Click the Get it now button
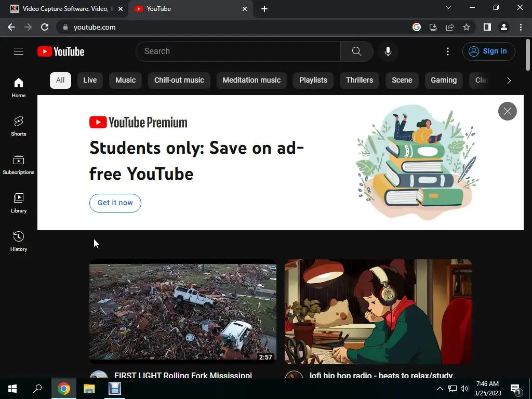This screenshot has height=399, width=532. [x=115, y=203]
